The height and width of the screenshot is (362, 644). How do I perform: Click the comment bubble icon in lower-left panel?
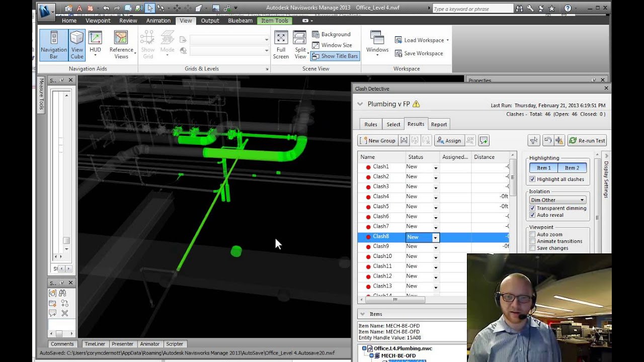[x=52, y=313]
